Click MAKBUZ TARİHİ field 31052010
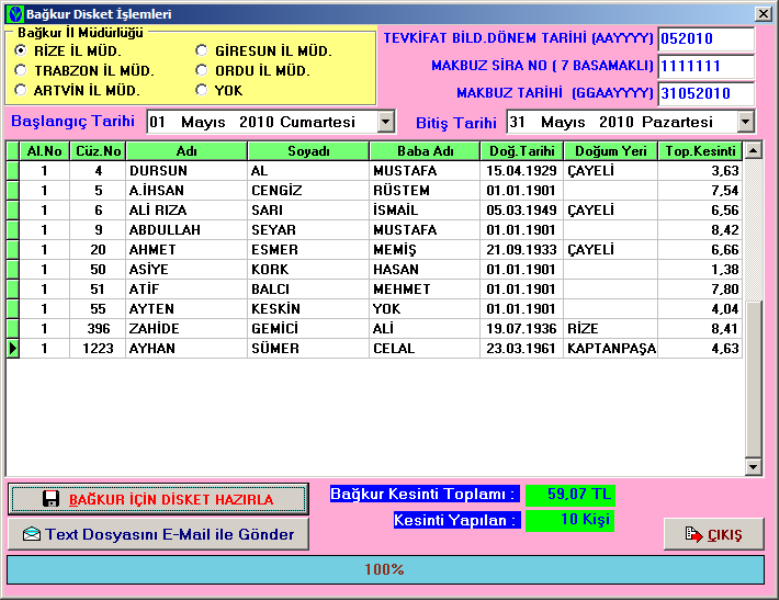Image resolution: width=779 pixels, height=600 pixels. [x=706, y=93]
